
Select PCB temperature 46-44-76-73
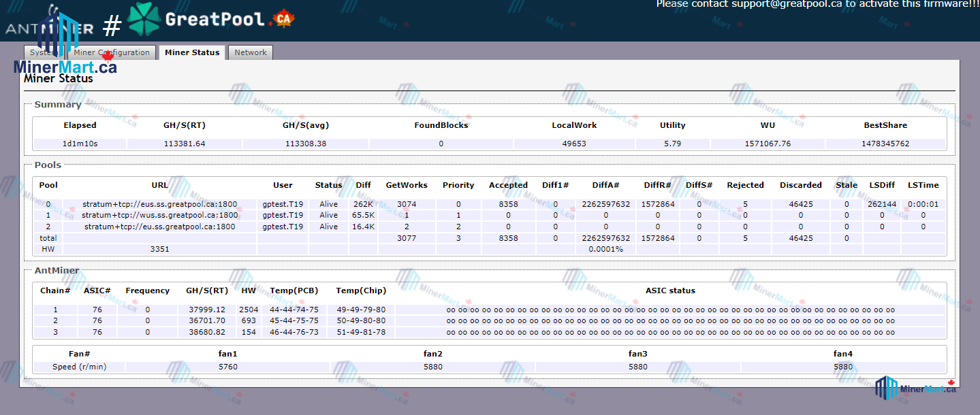(x=294, y=332)
